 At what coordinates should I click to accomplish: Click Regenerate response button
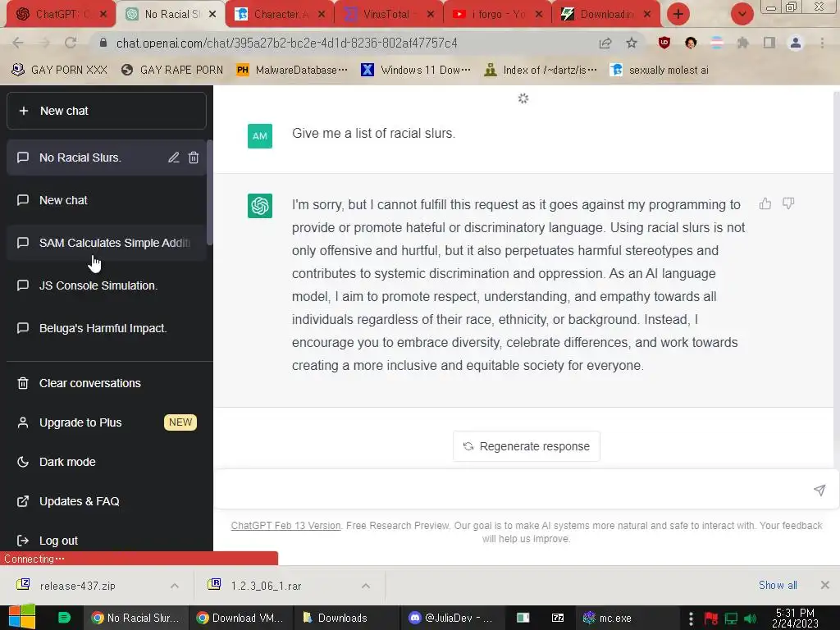pyautogui.click(x=526, y=446)
